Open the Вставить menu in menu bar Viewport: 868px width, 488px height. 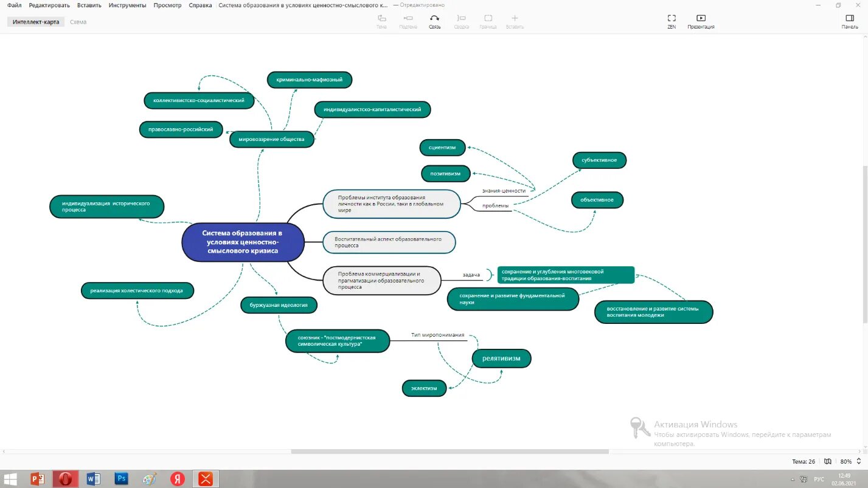pyautogui.click(x=89, y=5)
